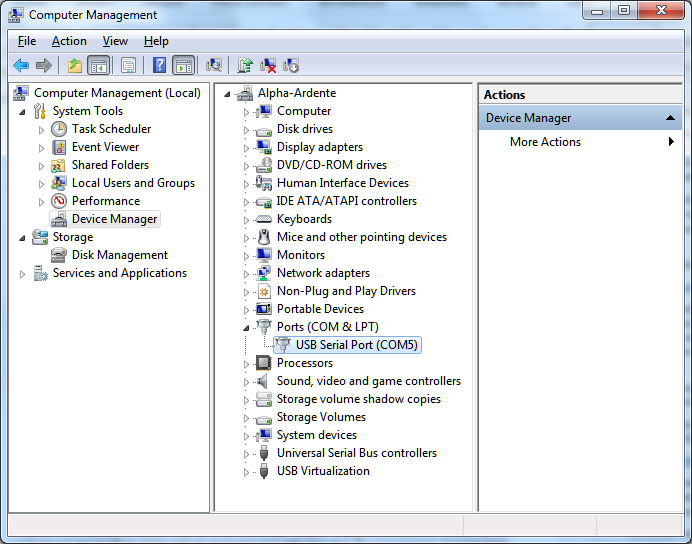692x544 pixels.
Task: Click the Local Users and Groups icon
Action: point(59,183)
